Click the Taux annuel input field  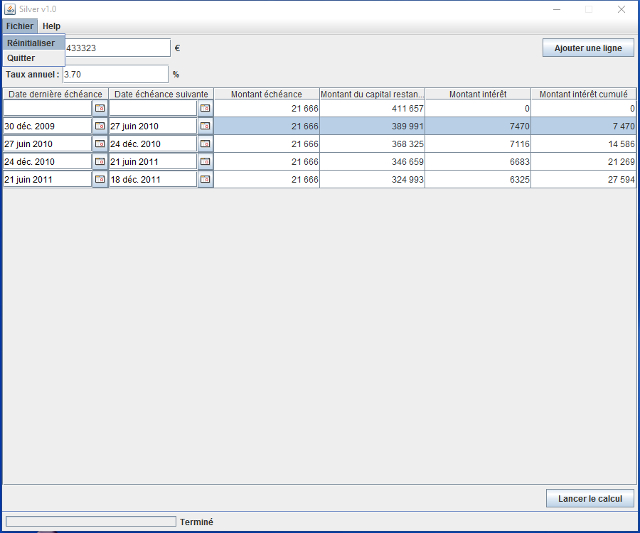[x=115, y=74]
